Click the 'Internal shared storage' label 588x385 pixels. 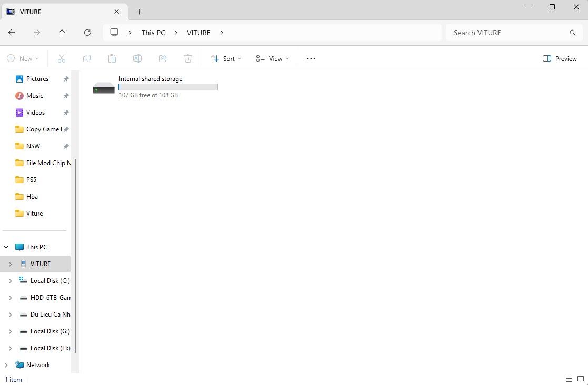click(151, 79)
